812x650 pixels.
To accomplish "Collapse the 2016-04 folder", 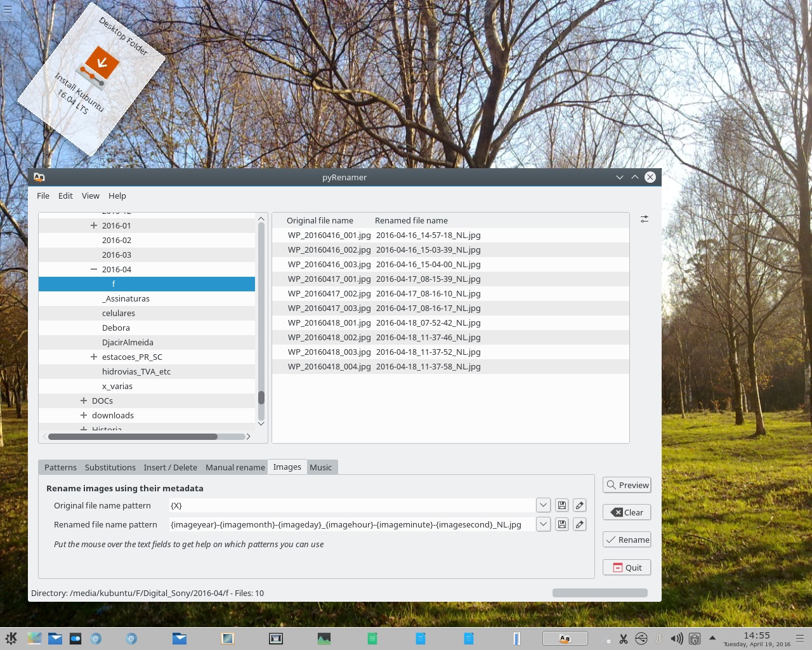I will pyautogui.click(x=94, y=269).
